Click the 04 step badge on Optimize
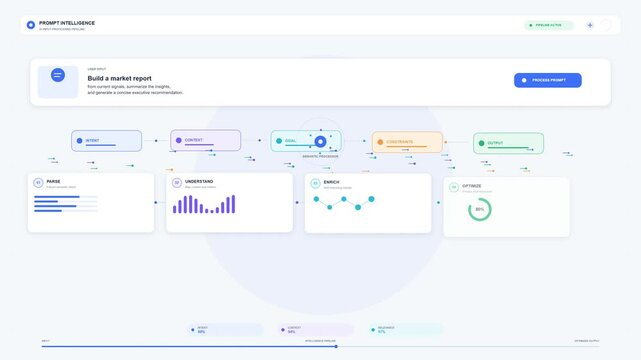Image resolution: width=641 pixels, height=360 pixels. 454,187
